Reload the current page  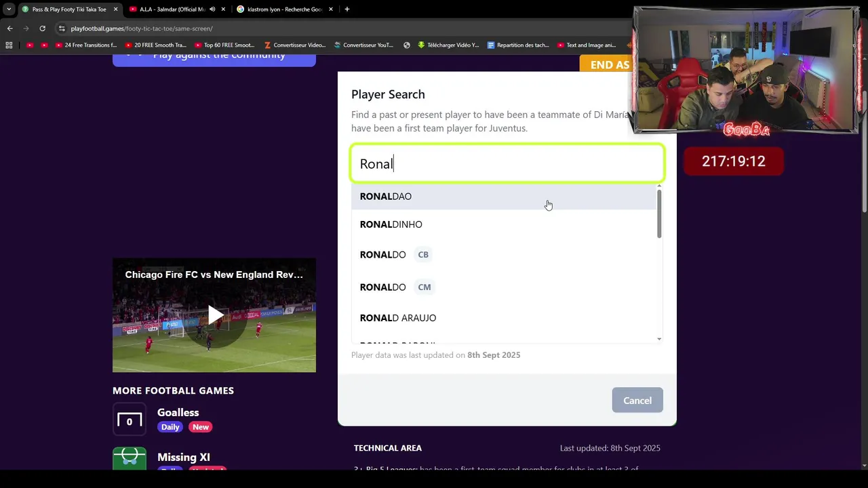(x=42, y=28)
